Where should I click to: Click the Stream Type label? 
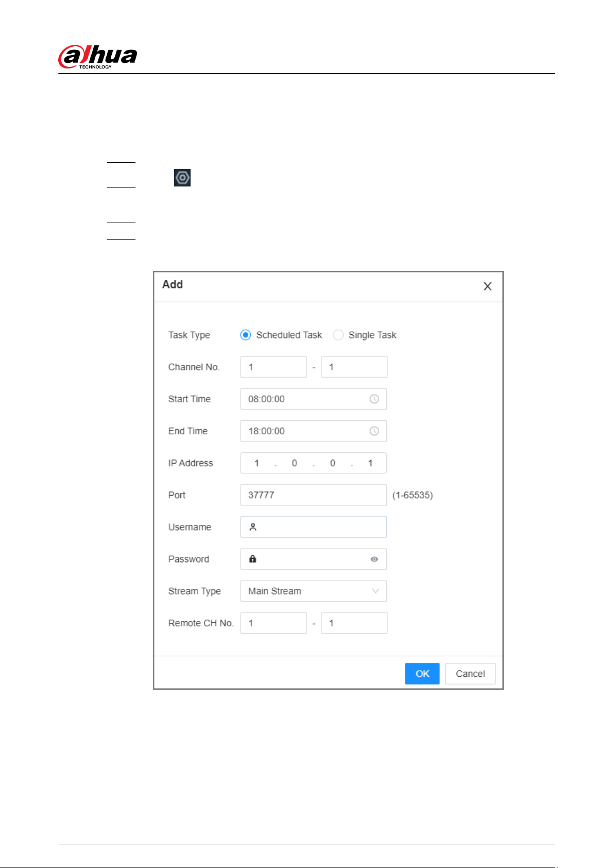195,591
